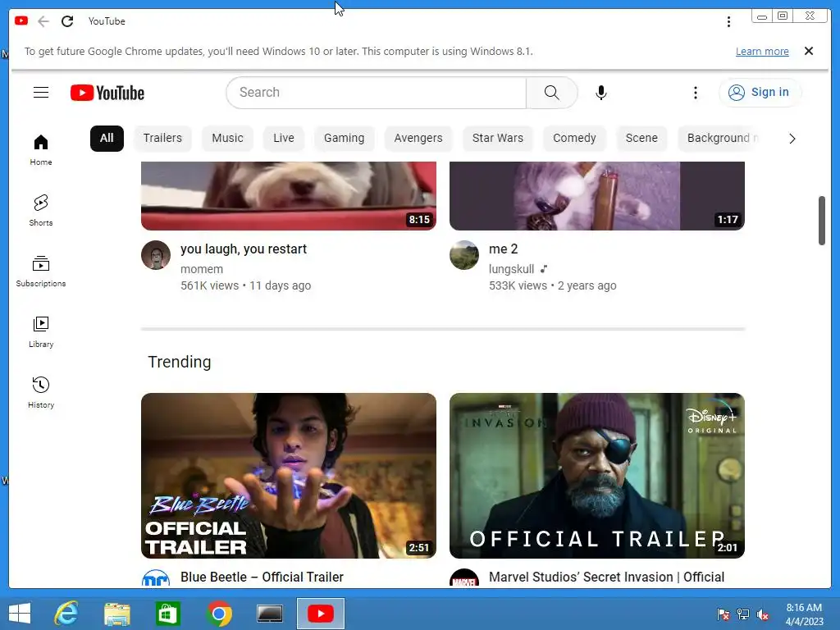Open Library from the sidebar
840x630 pixels.
tap(41, 332)
